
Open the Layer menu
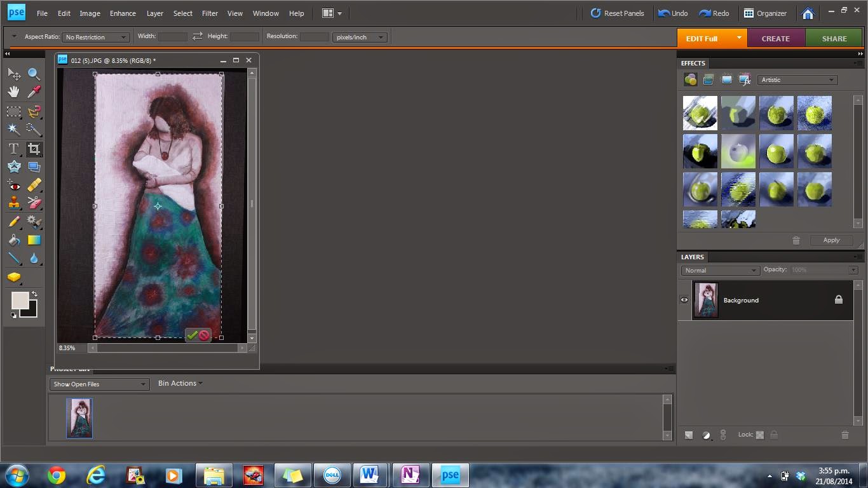tap(155, 13)
